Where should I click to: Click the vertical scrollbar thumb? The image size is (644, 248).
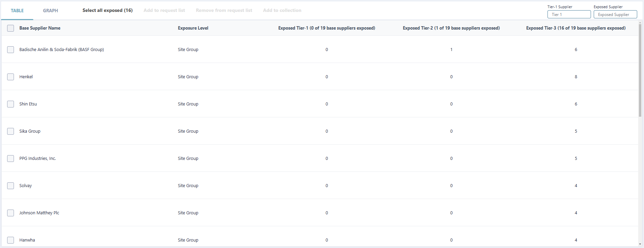coord(640,70)
